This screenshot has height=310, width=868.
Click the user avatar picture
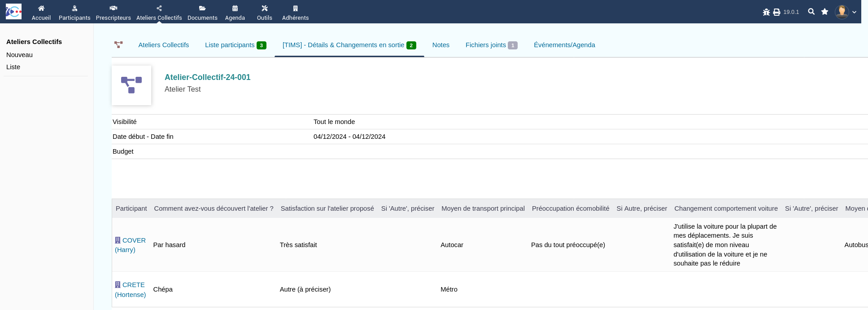[842, 12]
